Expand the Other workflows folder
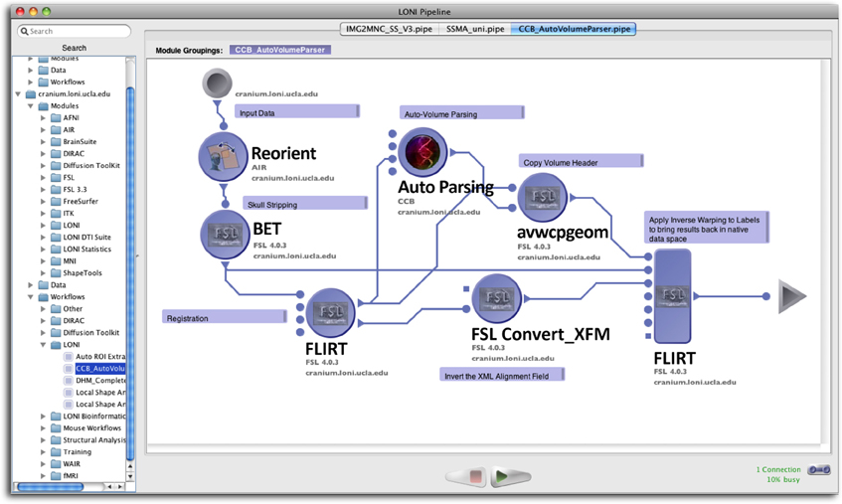This screenshot has width=842, height=504. click(x=43, y=308)
